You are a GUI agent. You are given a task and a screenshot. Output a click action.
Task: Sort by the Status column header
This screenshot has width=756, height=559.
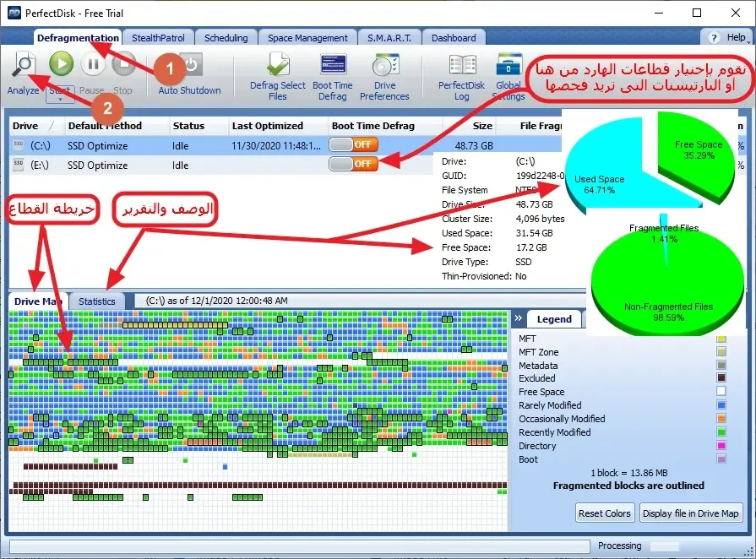tap(199, 126)
